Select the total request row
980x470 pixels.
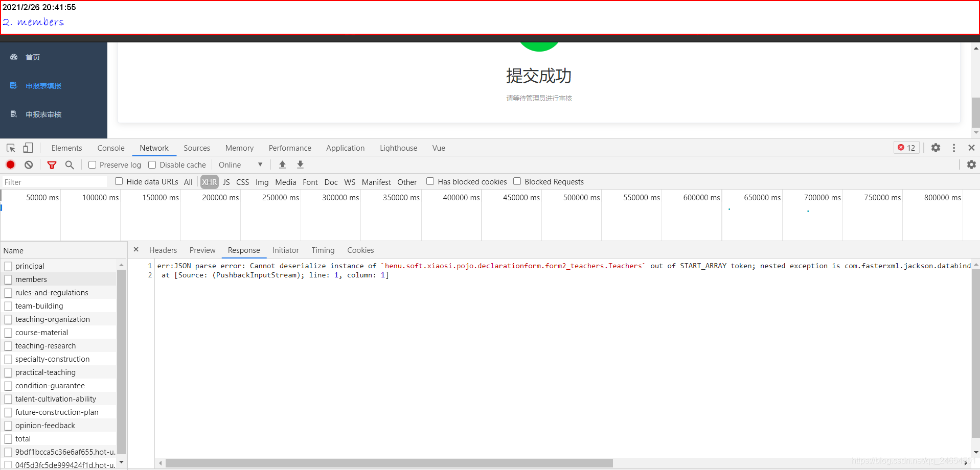[x=59, y=438]
